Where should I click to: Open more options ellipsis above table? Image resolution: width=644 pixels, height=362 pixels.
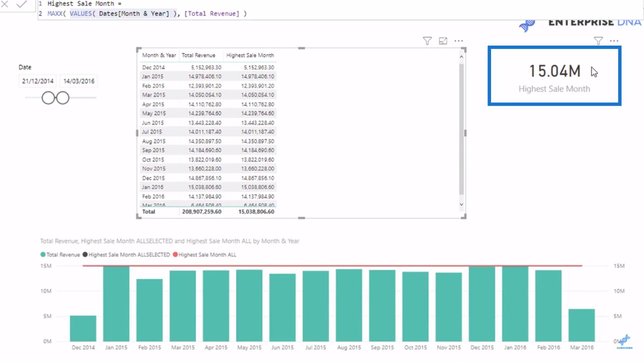[459, 41]
